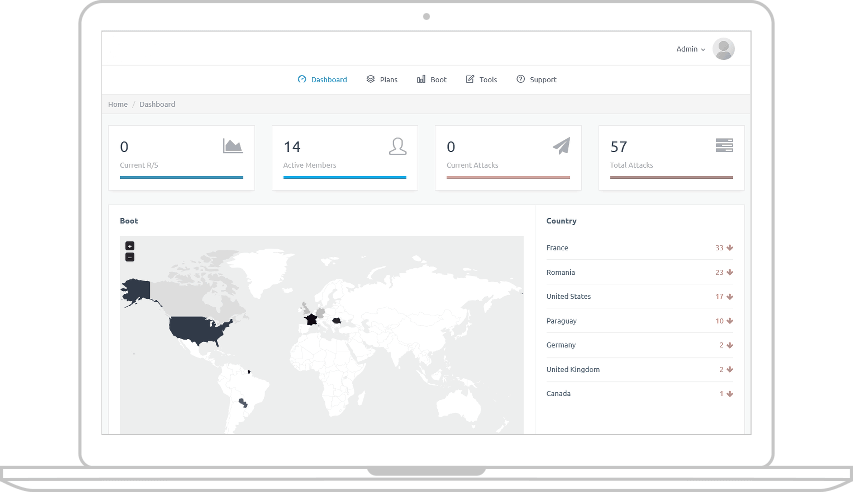Go to the Plans menu item
Viewport: 853px width, 492px height.
coord(382,79)
